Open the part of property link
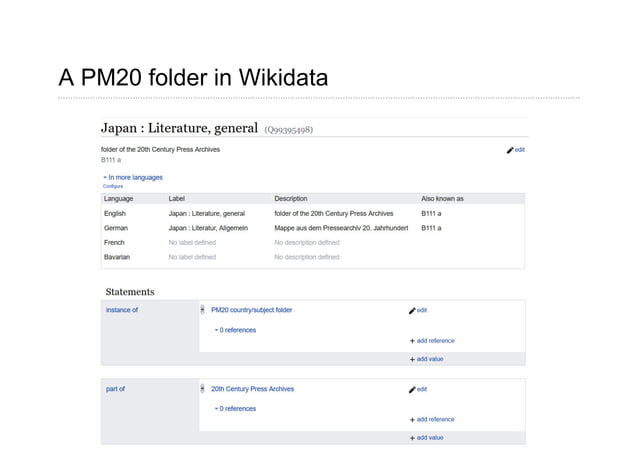Viewport: 638px width, 451px height. pyautogui.click(x=116, y=389)
